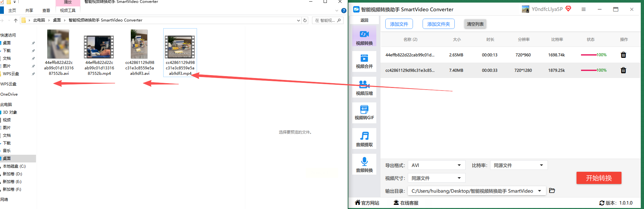Click 添加文件夹 button
The height and width of the screenshot is (209, 644).
(x=438, y=24)
